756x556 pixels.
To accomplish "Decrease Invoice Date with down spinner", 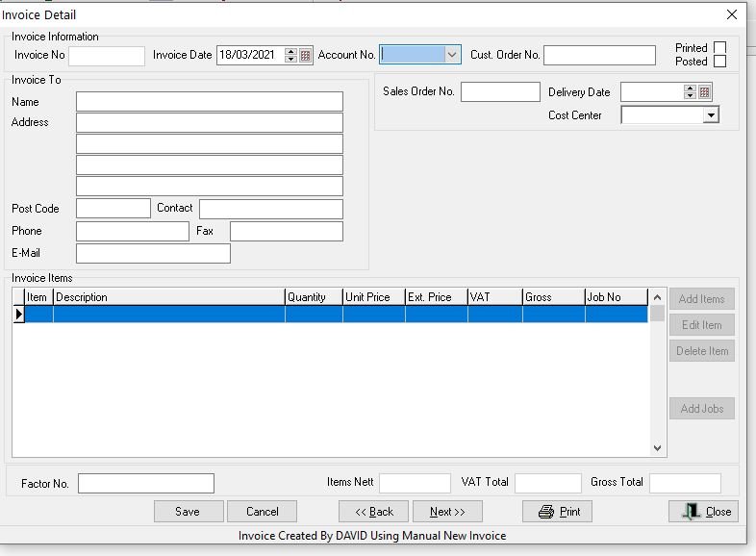I will tap(290, 59).
